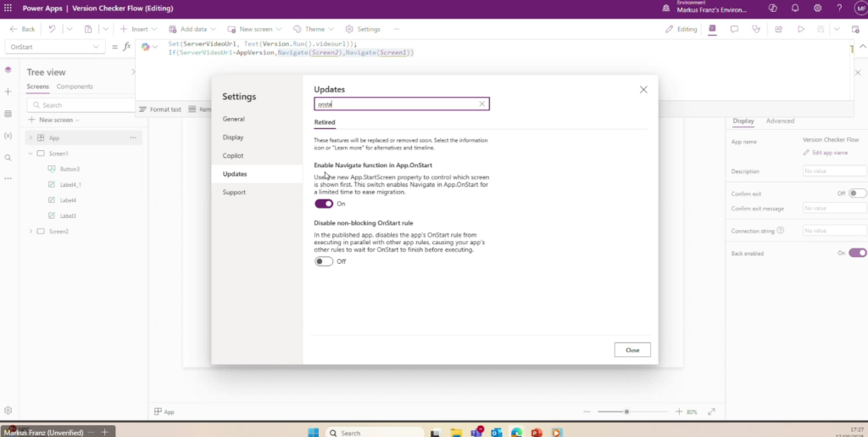Open Microsoft Edge from the taskbar
Screen dimensions: 868x437
[516, 433]
